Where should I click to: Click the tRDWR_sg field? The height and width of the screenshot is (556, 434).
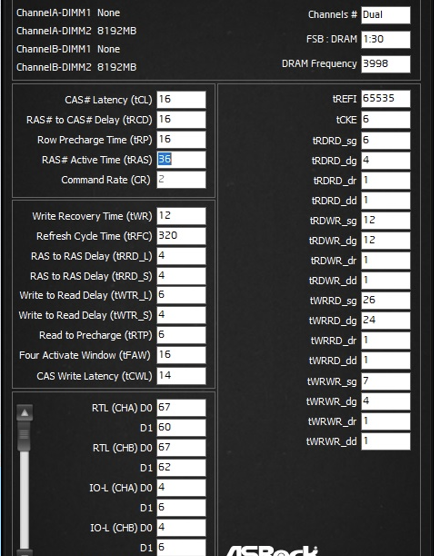[386, 221]
